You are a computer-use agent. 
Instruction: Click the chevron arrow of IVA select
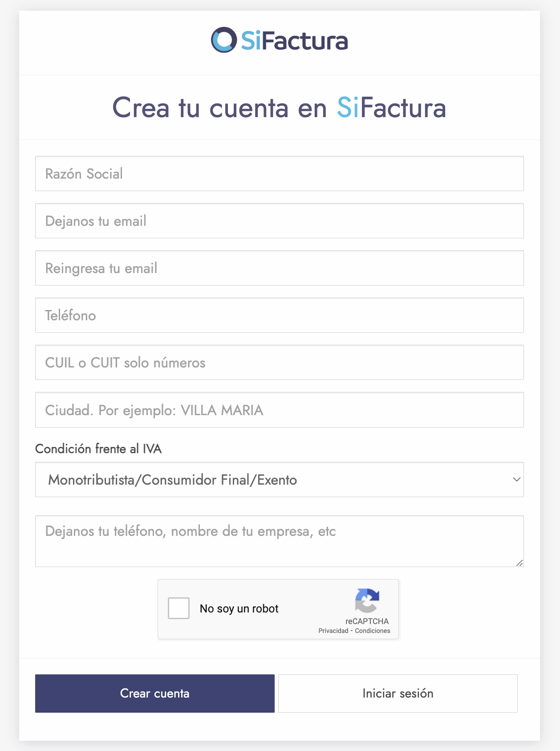pos(516,480)
